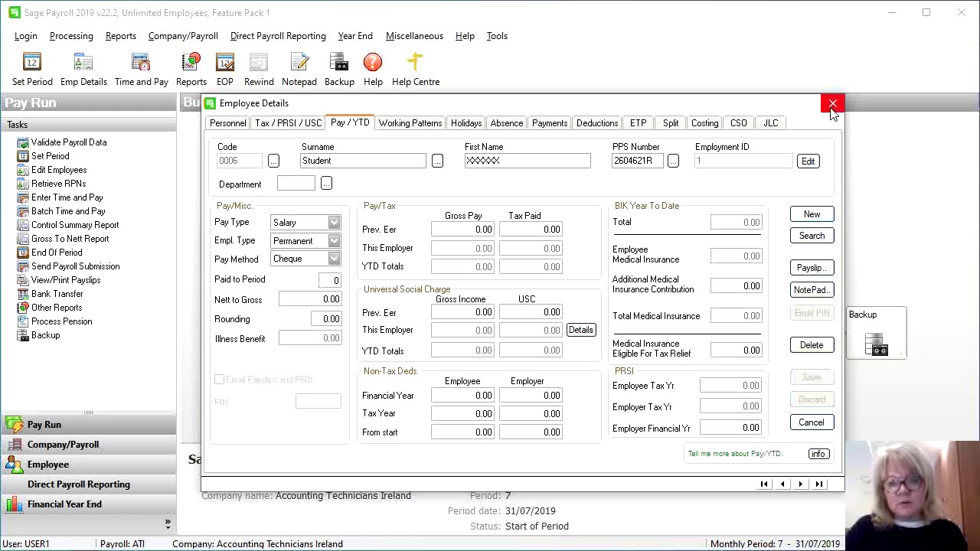Go to first employee record

[763, 484]
